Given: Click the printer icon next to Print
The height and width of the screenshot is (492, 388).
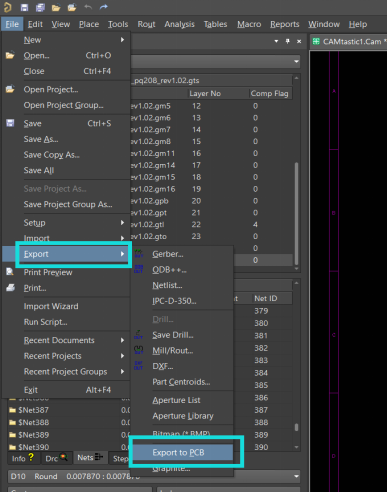Looking at the screenshot, I should 11,288.
